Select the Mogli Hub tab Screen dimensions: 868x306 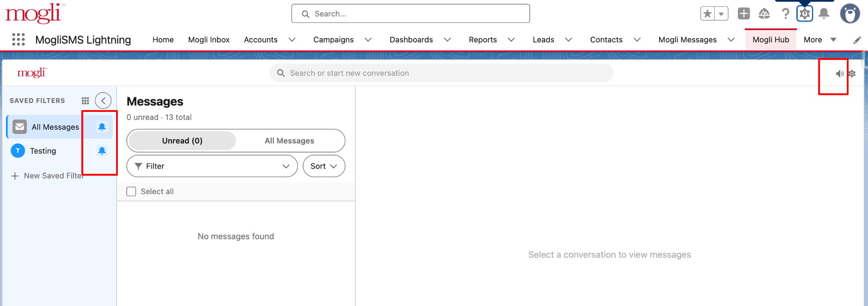[x=771, y=39]
